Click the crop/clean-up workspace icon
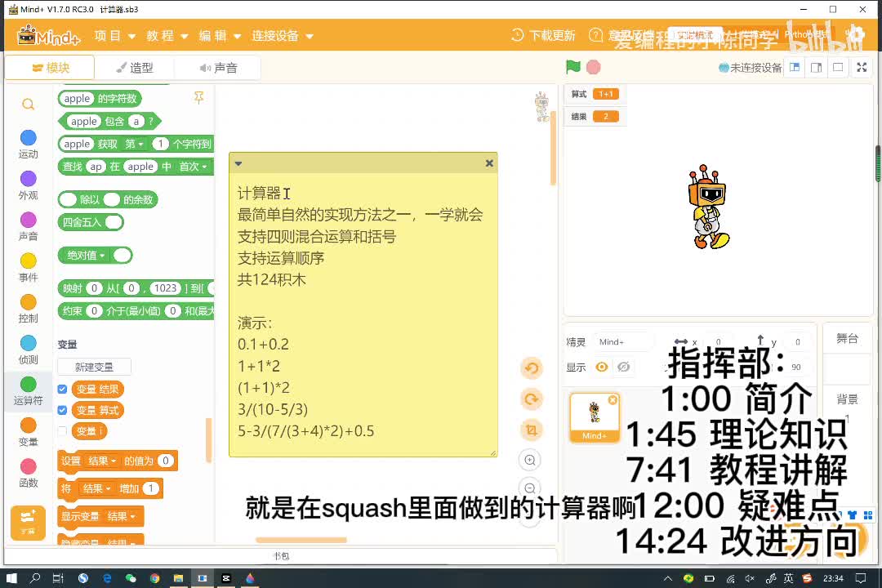The height and width of the screenshot is (588, 882). [531, 430]
